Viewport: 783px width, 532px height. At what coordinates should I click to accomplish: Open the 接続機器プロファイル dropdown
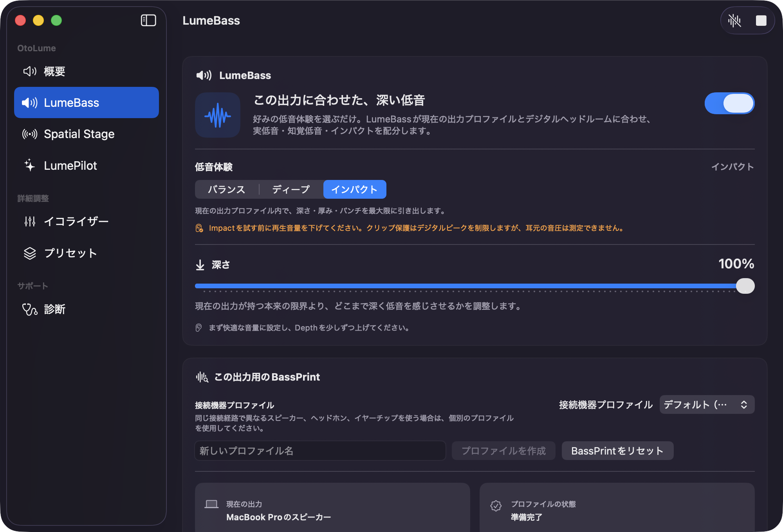[707, 404]
